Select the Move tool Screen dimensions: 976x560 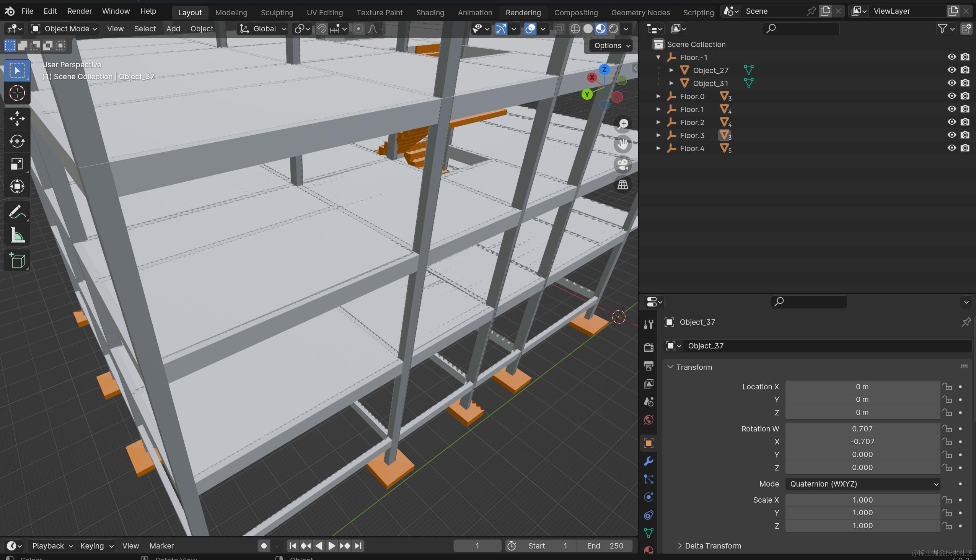coord(17,119)
